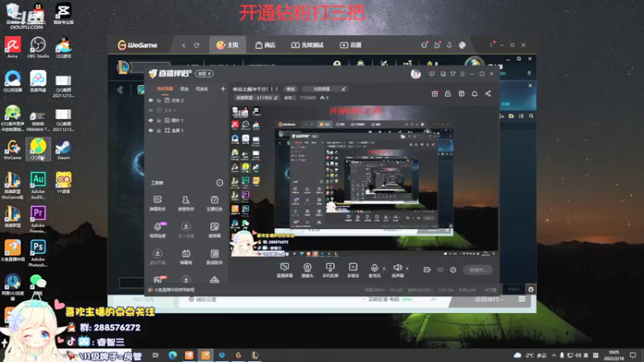Open the lyrics assistant tool
644x362 pixels.
pos(214,257)
